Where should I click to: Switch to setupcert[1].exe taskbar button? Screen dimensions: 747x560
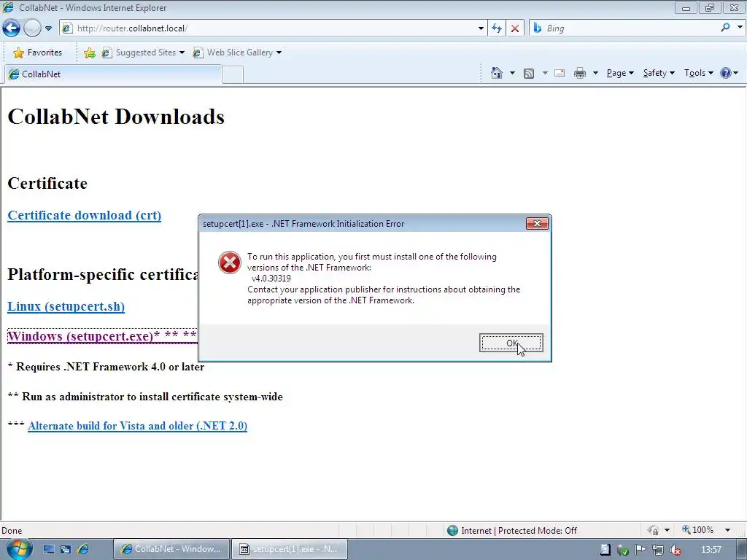(x=289, y=549)
